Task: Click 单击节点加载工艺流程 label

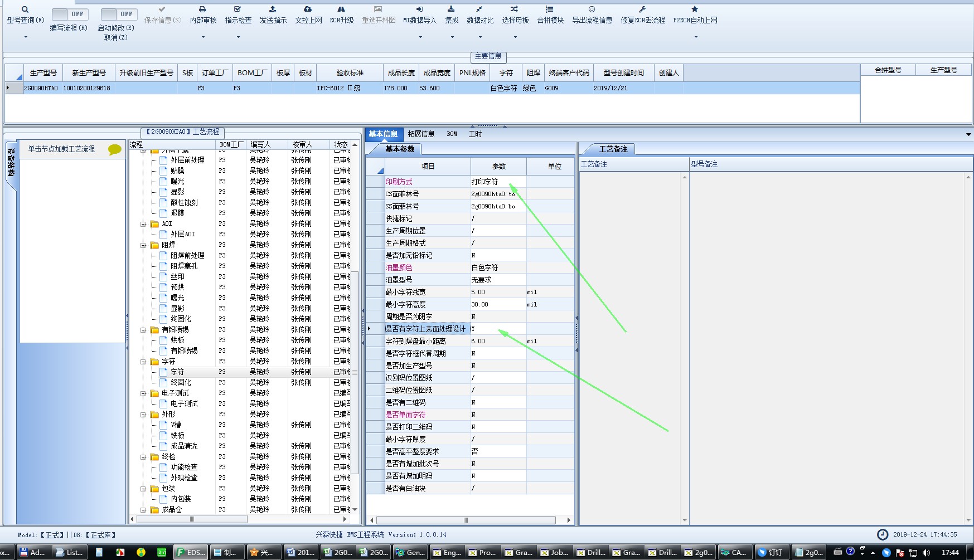Action: 61,149
